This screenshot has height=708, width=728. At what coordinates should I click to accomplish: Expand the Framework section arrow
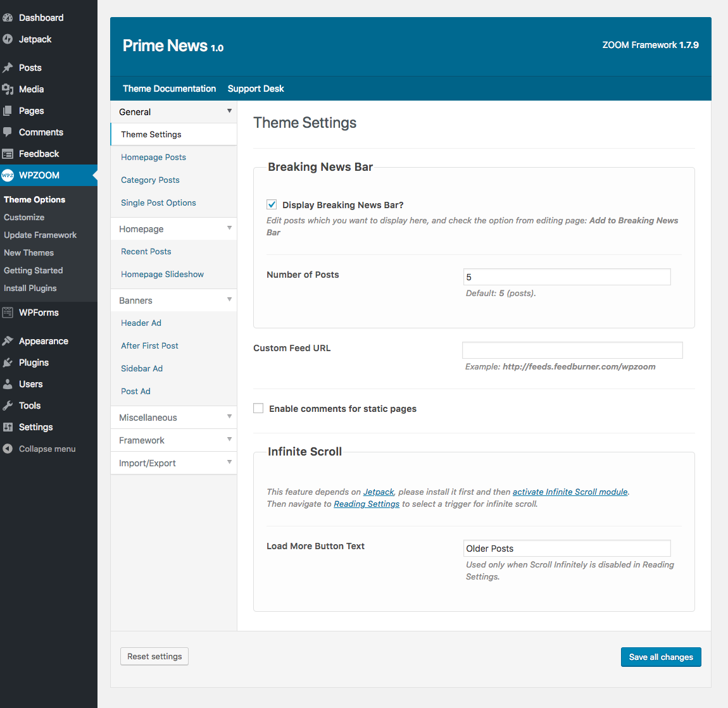(229, 439)
